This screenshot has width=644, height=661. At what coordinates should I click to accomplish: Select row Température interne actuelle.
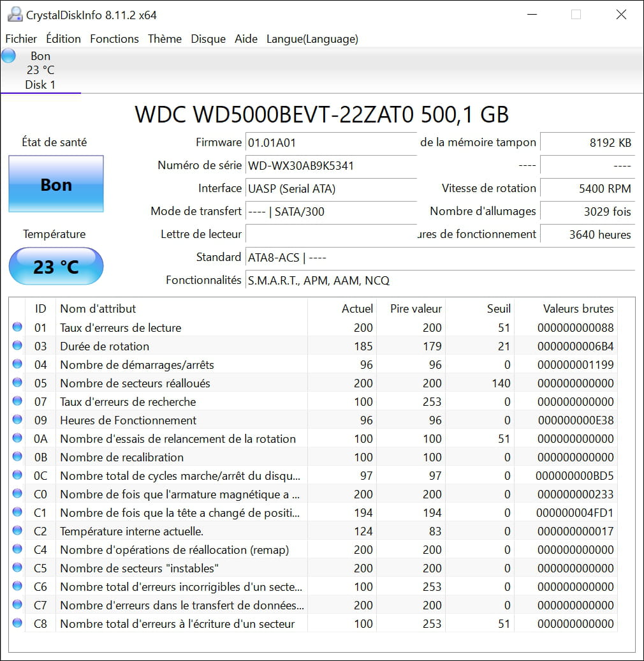click(313, 531)
